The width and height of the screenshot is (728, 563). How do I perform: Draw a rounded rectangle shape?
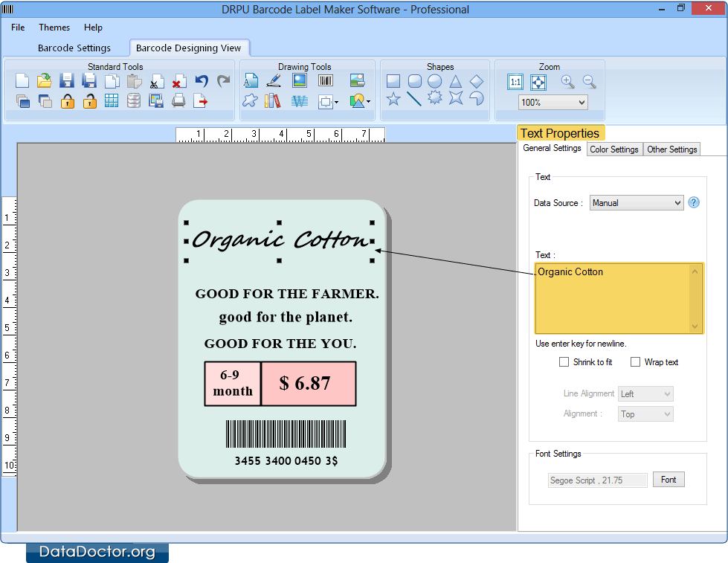coord(415,81)
